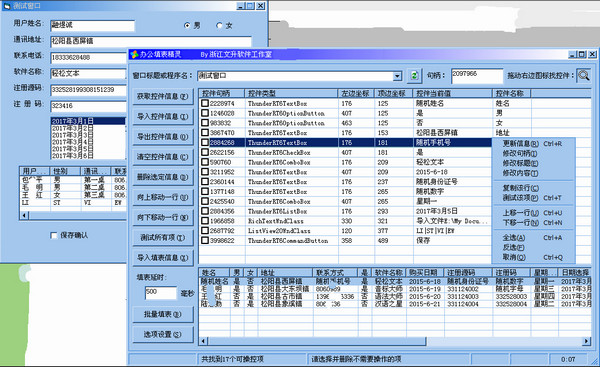Screen dimensions: 600x367
Task: Choose 反选 from context menu
Action: coord(533,248)
